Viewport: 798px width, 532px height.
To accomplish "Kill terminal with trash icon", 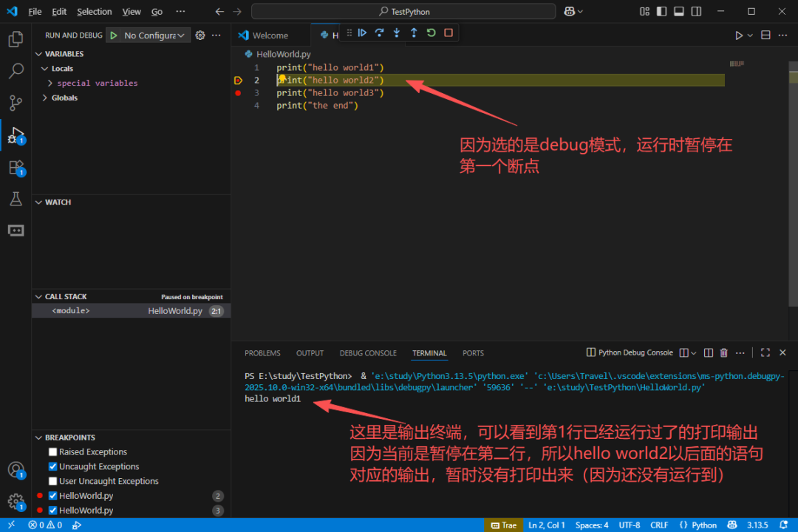I will 723,352.
